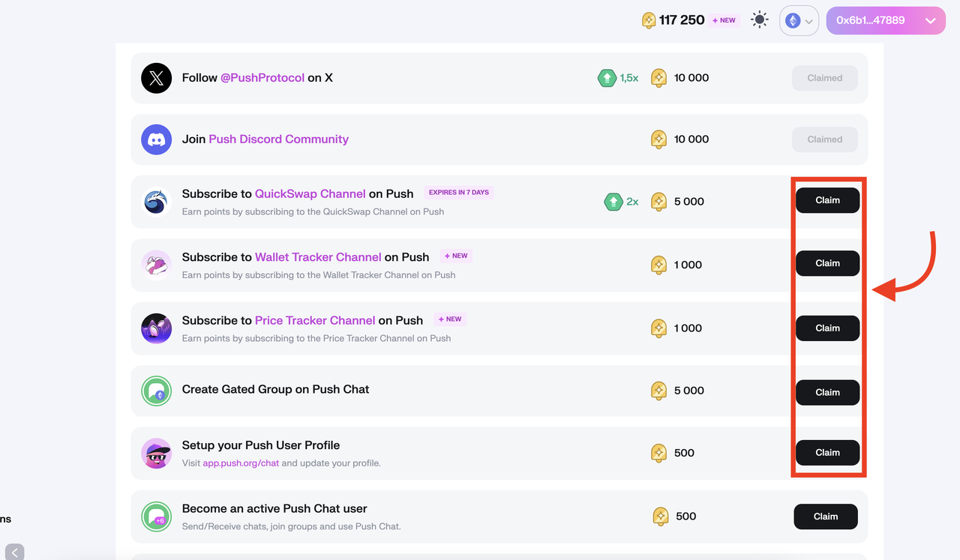Click Claimed button for Follow on X
This screenshot has height=560, width=960.
(x=825, y=78)
